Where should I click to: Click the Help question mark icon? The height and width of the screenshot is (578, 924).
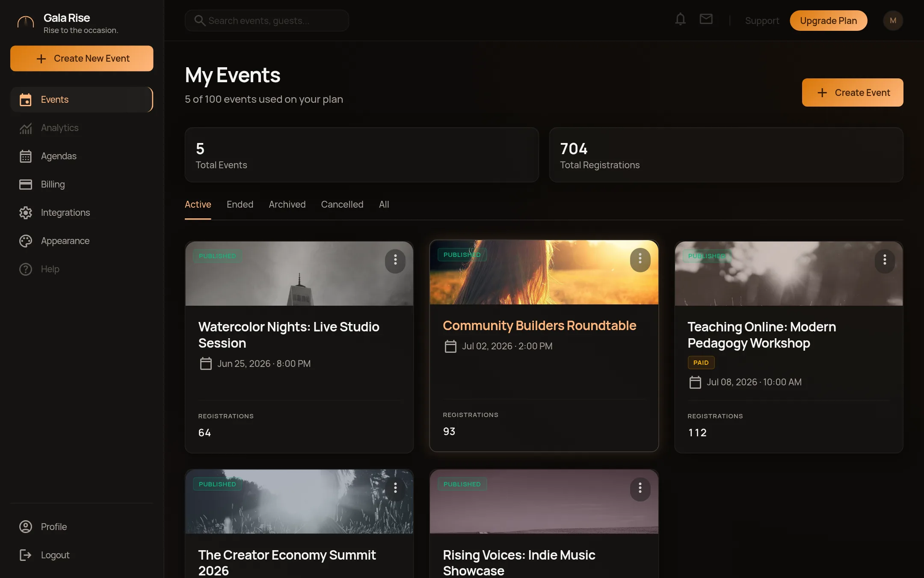[x=26, y=269]
